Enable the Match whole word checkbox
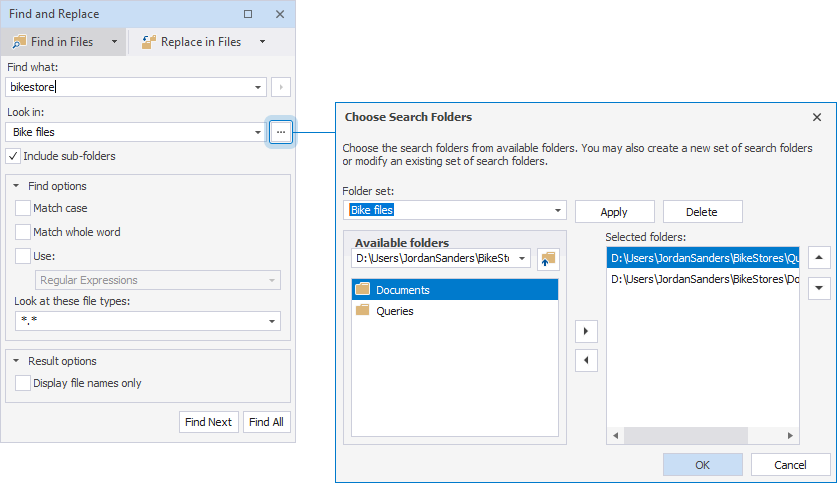 pos(22,232)
